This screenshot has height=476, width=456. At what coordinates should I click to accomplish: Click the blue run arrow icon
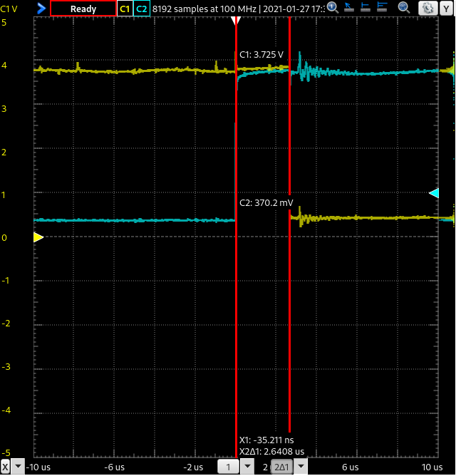41,9
